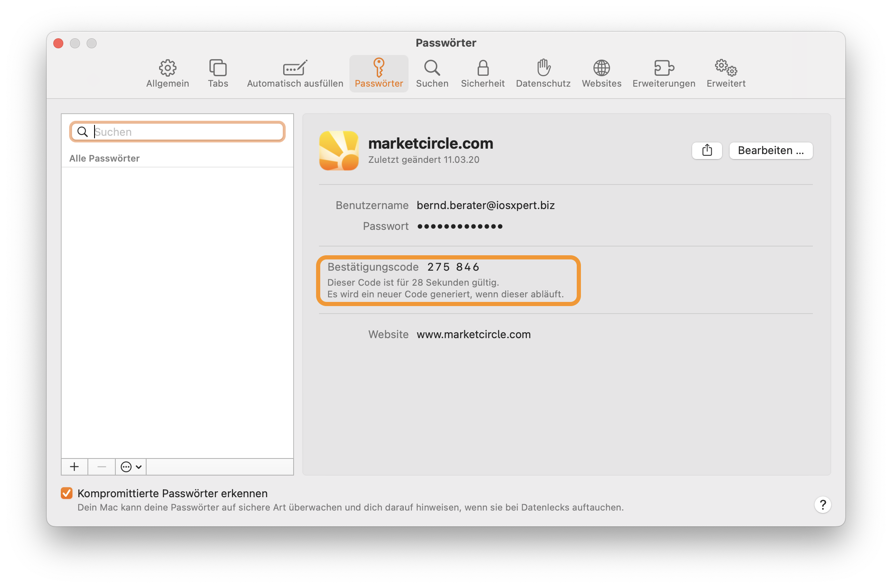
Task: Open Automatisch ausfüllen preferences
Action: coord(295,73)
